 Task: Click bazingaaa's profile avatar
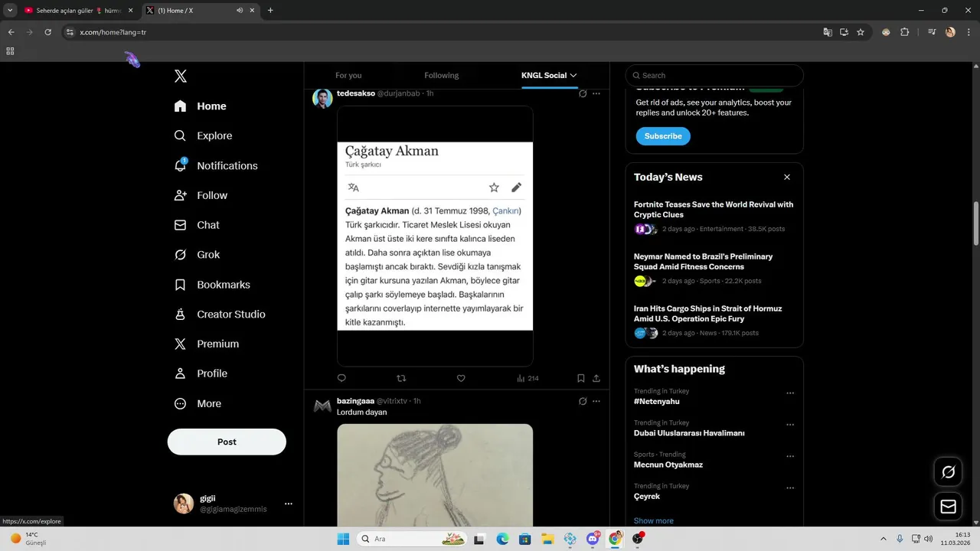(x=322, y=406)
